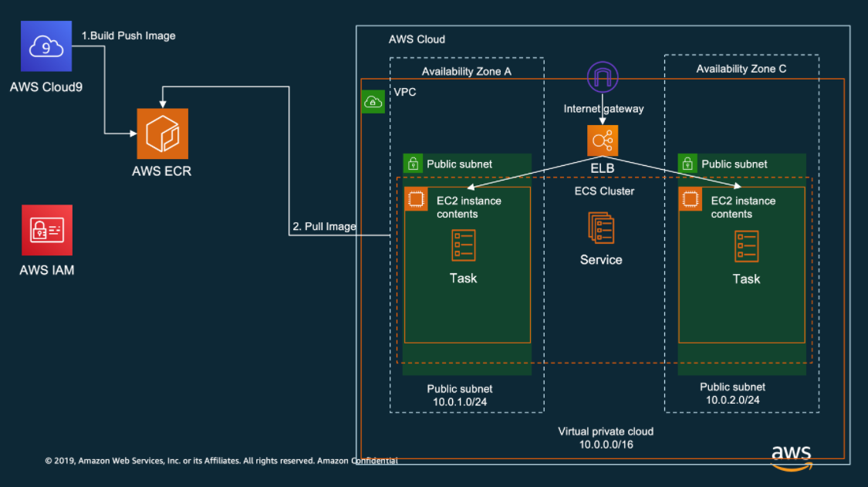This screenshot has height=487, width=868.
Task: Click the red AWS IAM icon
Action: point(47,230)
